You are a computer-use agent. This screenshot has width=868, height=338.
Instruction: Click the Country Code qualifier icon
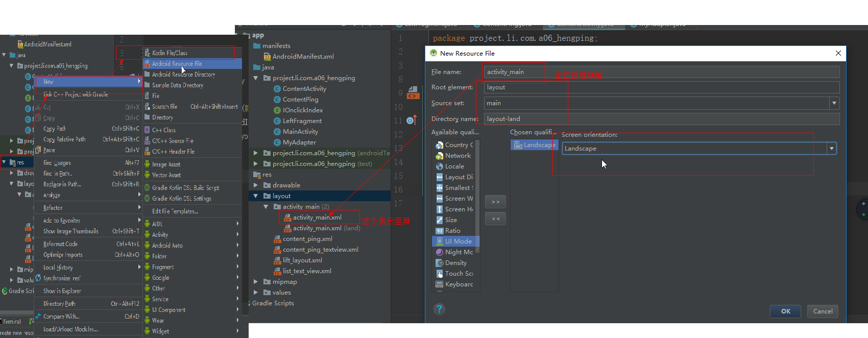click(439, 145)
